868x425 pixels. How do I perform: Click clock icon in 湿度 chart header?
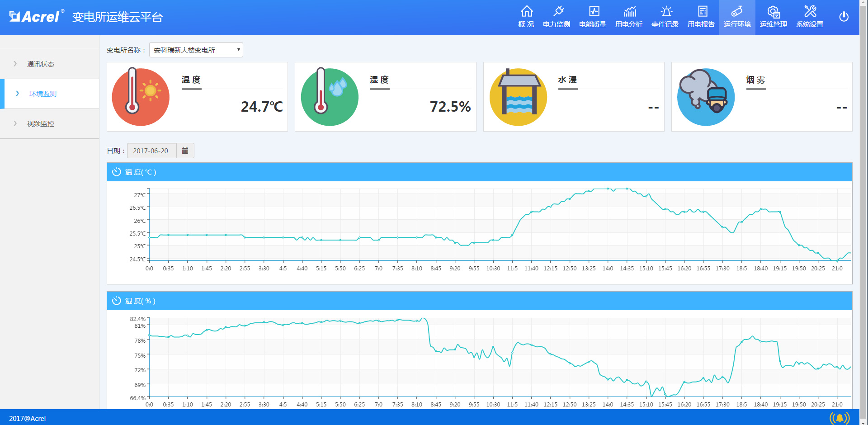pyautogui.click(x=117, y=301)
